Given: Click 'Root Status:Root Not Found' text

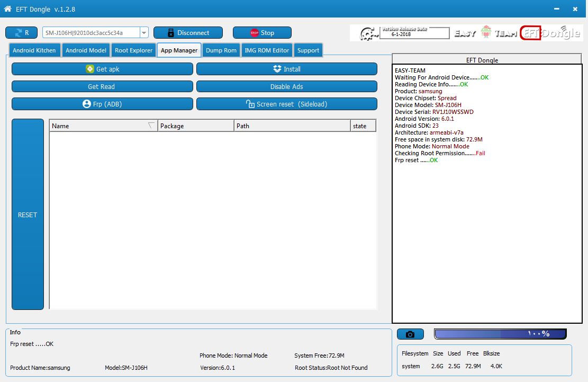Looking at the screenshot, I should (x=331, y=368).
